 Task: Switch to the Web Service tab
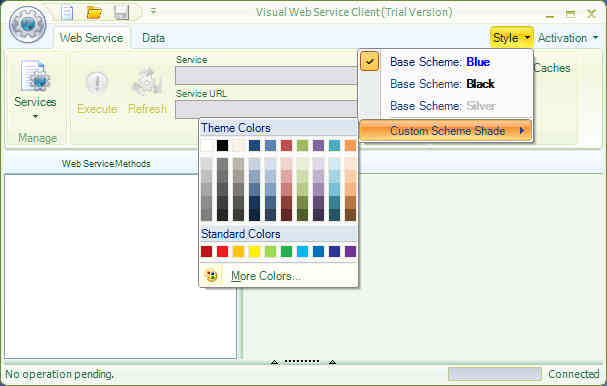click(91, 38)
